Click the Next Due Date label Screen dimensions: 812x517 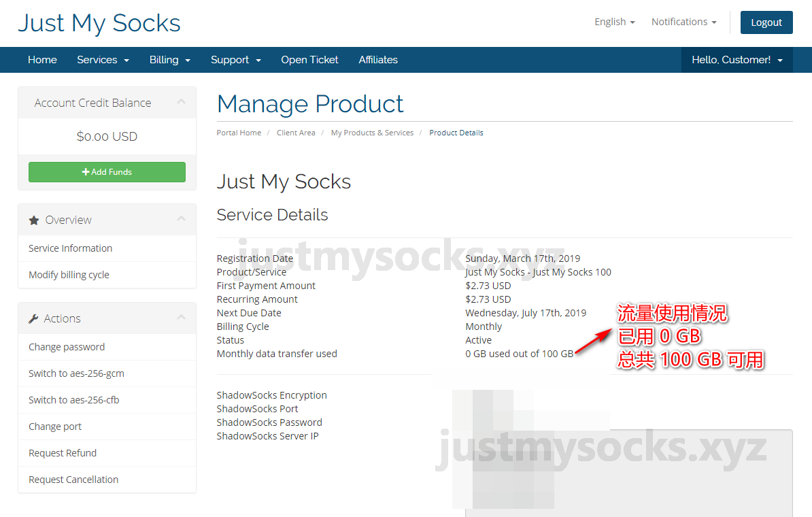[x=249, y=313]
